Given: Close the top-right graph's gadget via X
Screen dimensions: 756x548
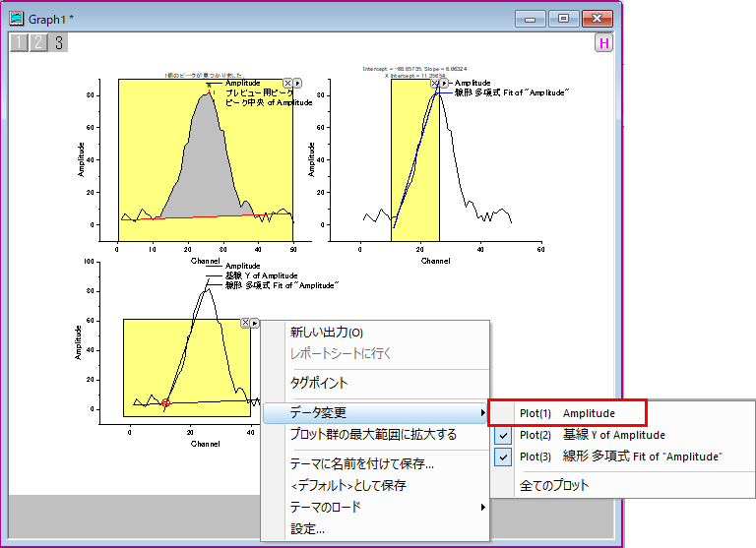Looking at the screenshot, I should [434, 84].
